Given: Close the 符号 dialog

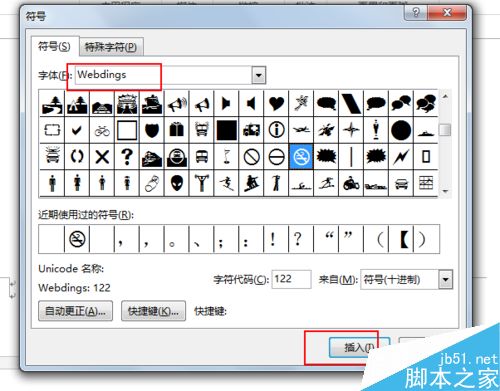Looking at the screenshot, I should [x=447, y=13].
